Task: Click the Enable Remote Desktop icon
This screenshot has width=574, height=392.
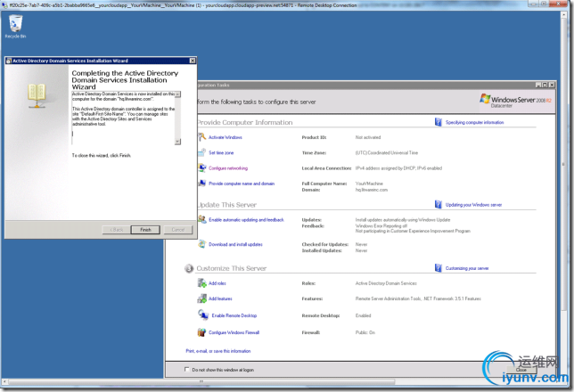Action: click(x=203, y=314)
